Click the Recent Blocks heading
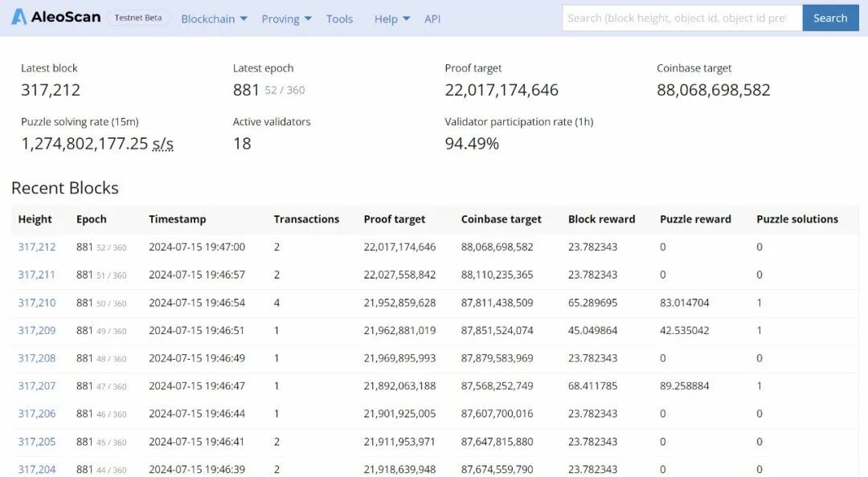 pos(65,188)
